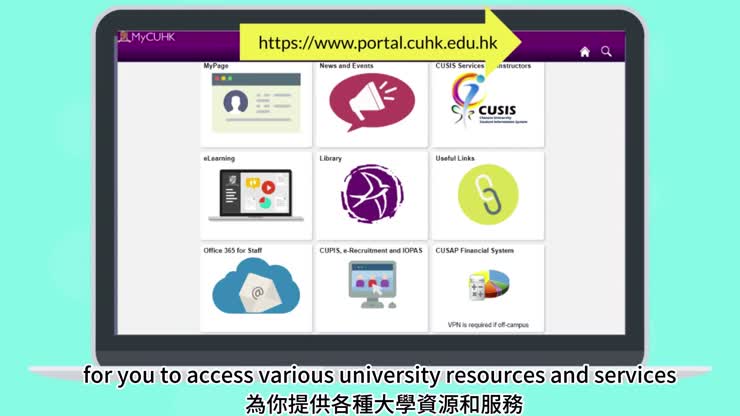Select the News and Events tile title

pyautogui.click(x=345, y=66)
